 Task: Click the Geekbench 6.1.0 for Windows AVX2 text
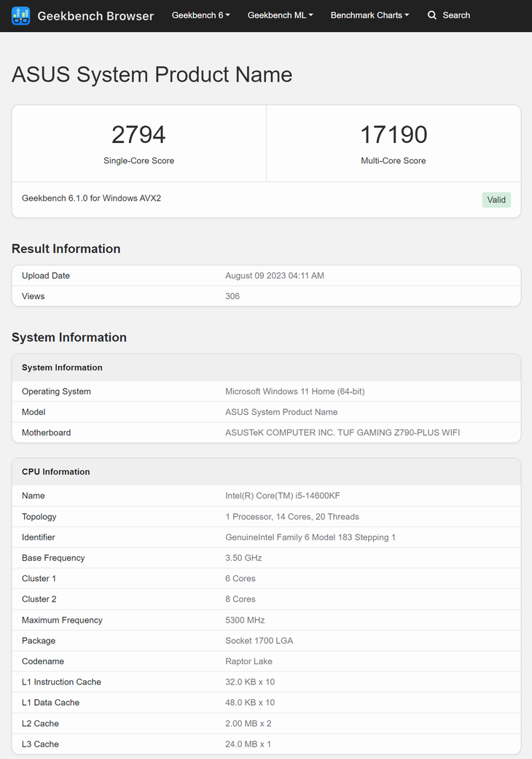91,198
